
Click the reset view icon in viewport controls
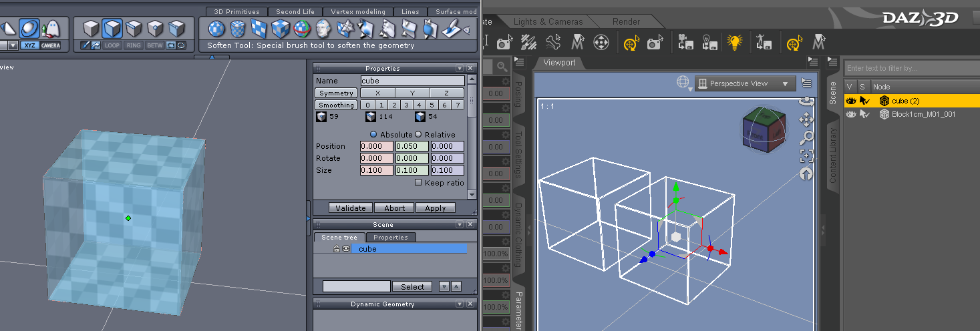[x=806, y=174]
